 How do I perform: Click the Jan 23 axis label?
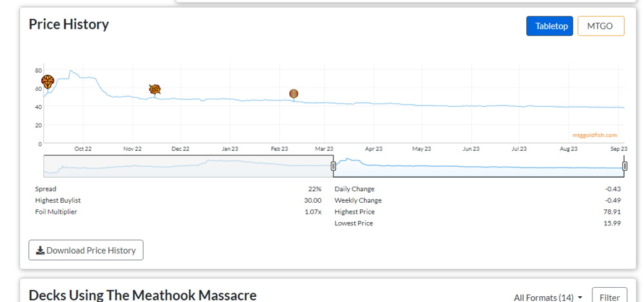(230, 149)
